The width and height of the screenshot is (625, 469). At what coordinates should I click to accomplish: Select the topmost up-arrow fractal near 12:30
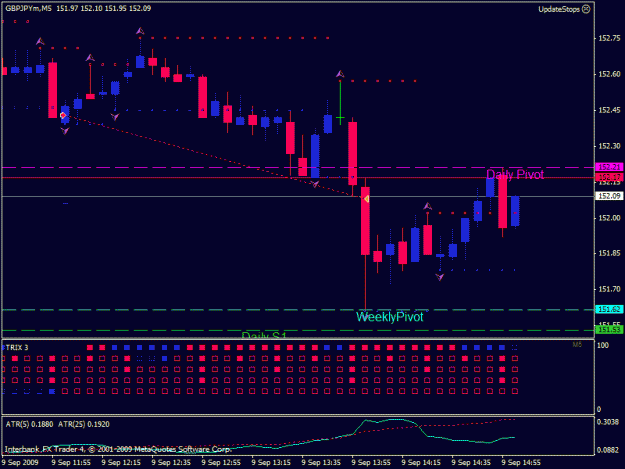coord(140,31)
